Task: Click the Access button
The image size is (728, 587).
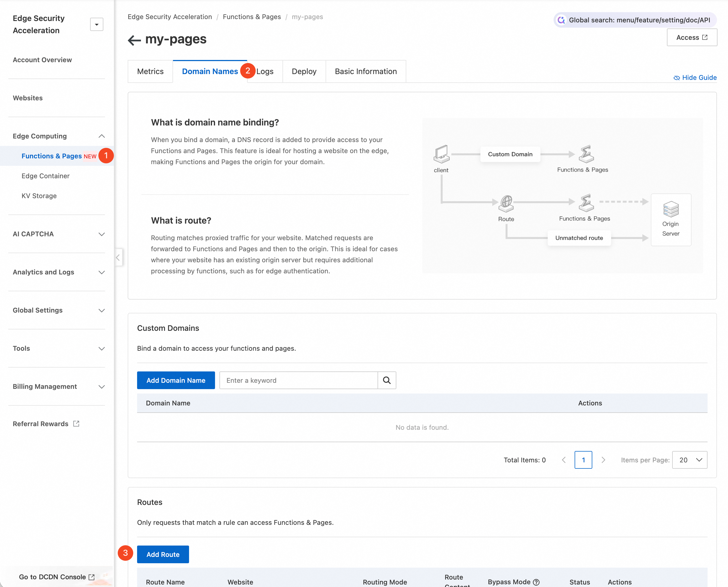Action: click(692, 38)
